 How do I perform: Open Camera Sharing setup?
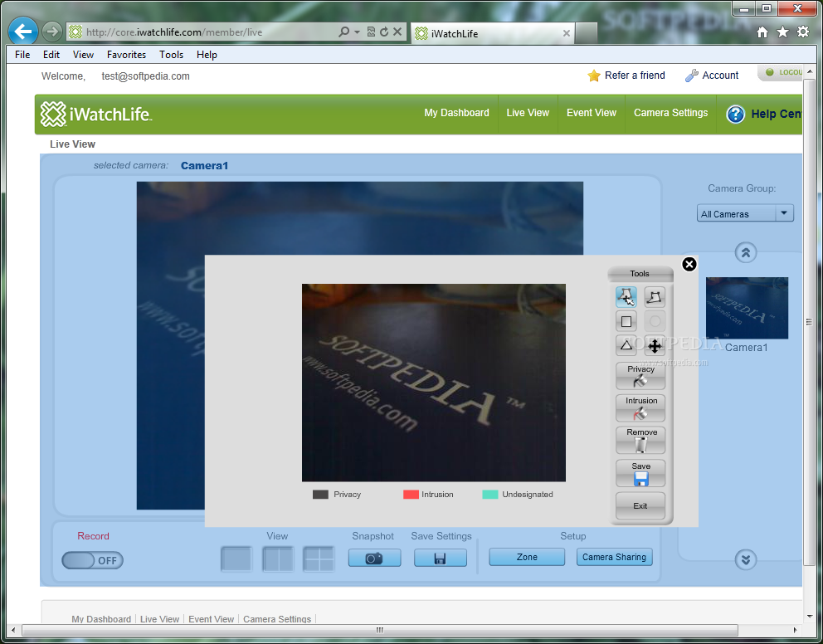click(x=614, y=558)
